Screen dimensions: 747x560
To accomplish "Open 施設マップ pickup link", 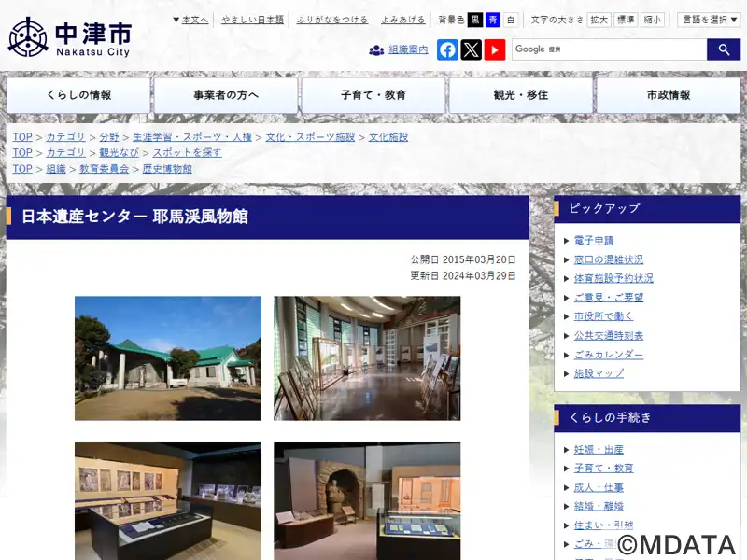I will (599, 373).
